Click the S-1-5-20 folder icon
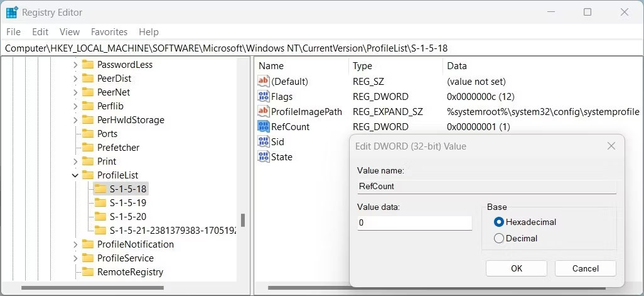Image resolution: width=644 pixels, height=296 pixels. (x=100, y=216)
